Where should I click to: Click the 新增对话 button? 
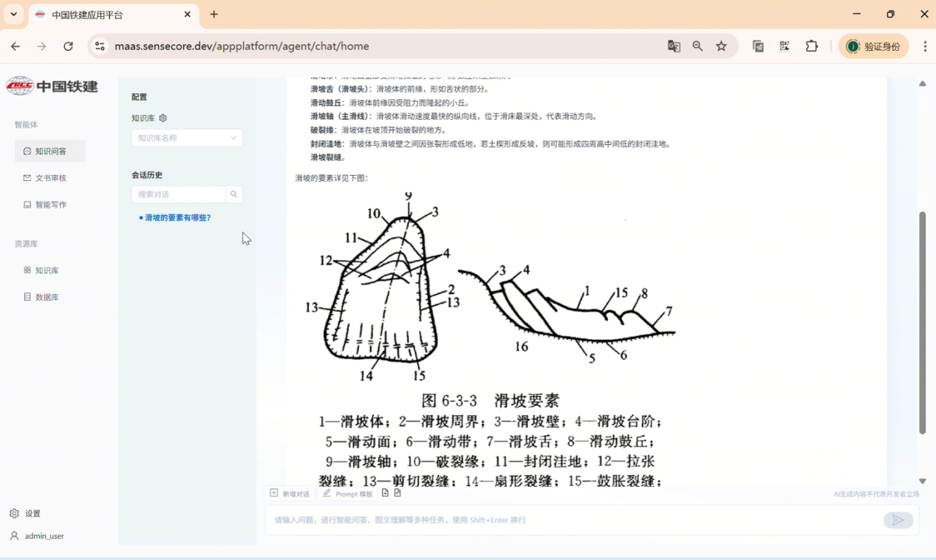290,494
